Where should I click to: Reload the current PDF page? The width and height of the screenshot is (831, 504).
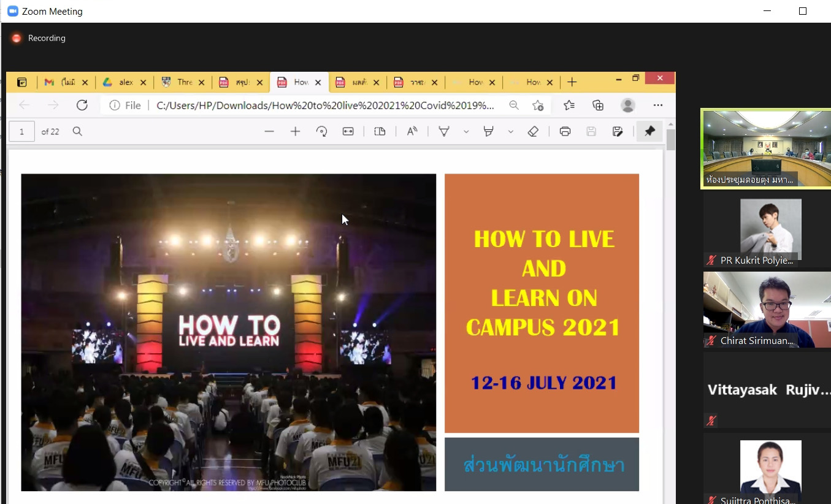click(x=82, y=105)
